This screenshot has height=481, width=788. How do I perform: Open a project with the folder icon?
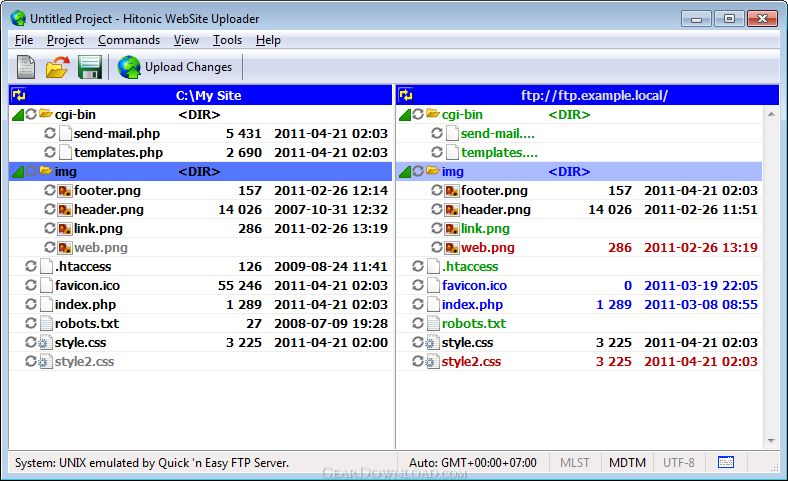tap(57, 67)
